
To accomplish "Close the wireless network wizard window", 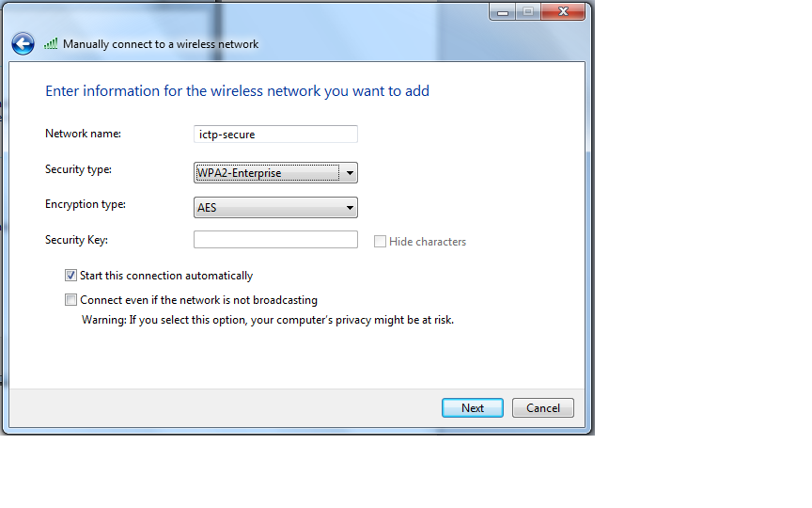I will coord(564,11).
